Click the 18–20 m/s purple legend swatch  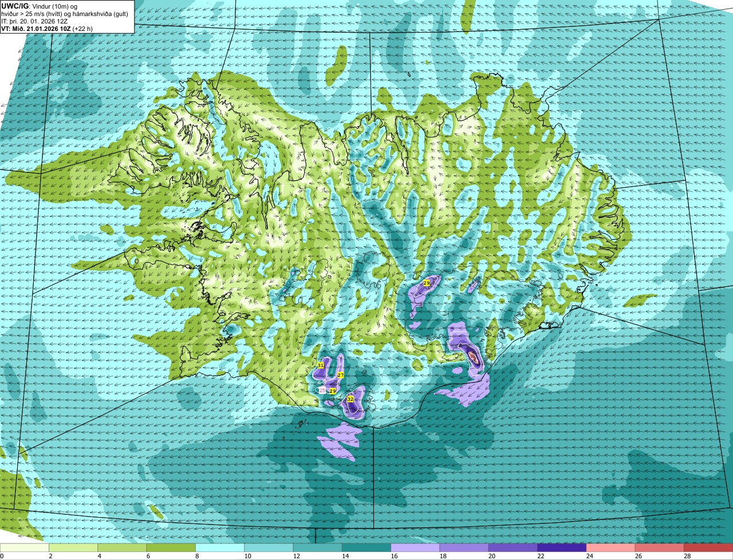click(x=464, y=547)
